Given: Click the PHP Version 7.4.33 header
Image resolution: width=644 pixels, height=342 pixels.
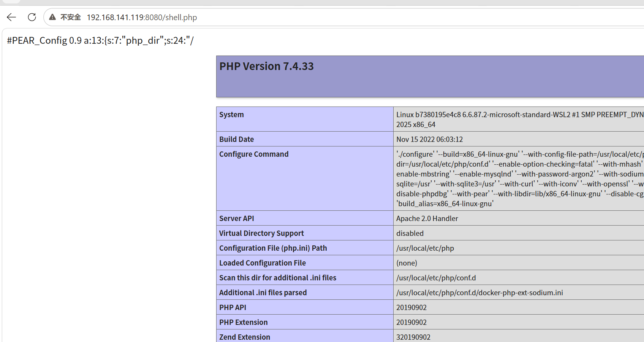Looking at the screenshot, I should pos(267,66).
